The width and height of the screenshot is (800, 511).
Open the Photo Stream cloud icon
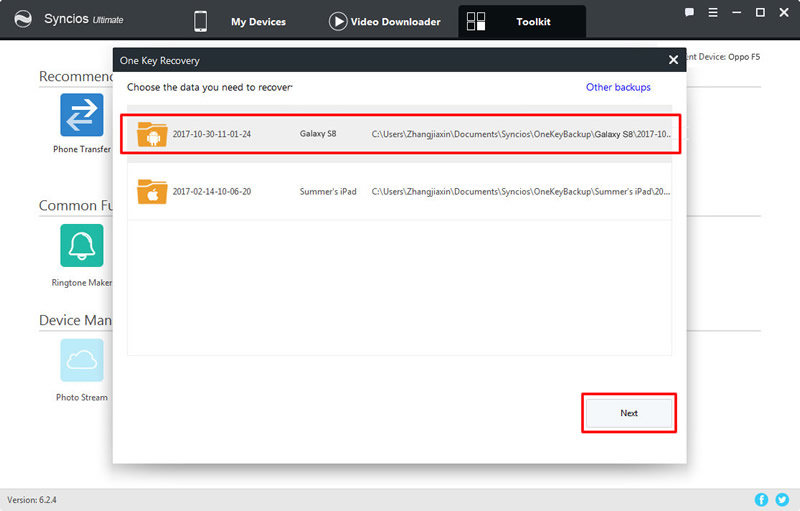pyautogui.click(x=82, y=360)
